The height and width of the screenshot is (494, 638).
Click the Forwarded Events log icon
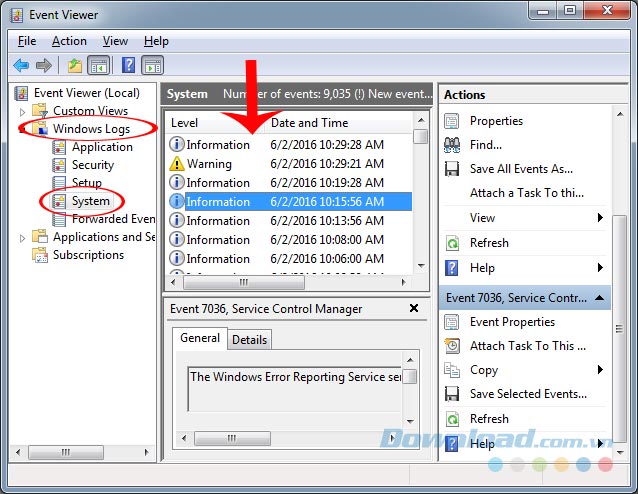click(59, 219)
